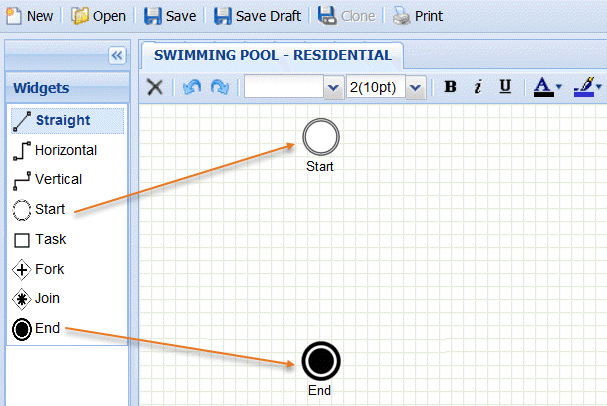Screen dimensions: 607x406
Task: Select the End node on canvas
Action: pyautogui.click(x=320, y=359)
